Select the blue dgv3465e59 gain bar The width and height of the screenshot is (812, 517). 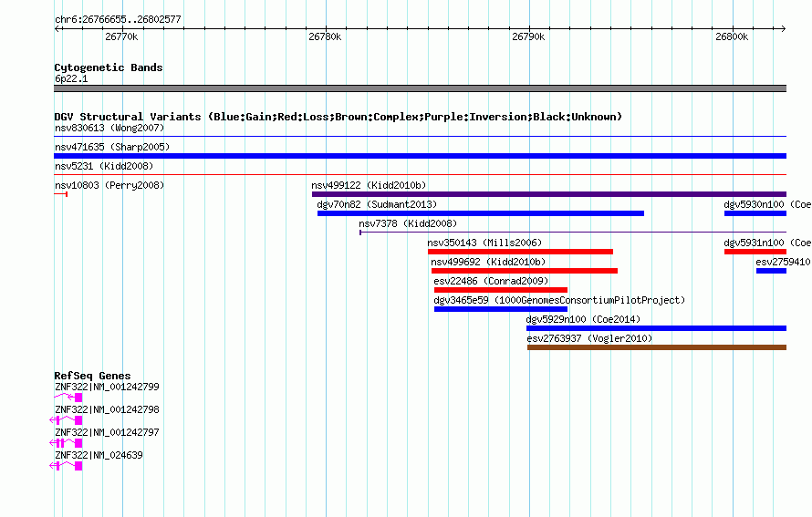[501, 309]
